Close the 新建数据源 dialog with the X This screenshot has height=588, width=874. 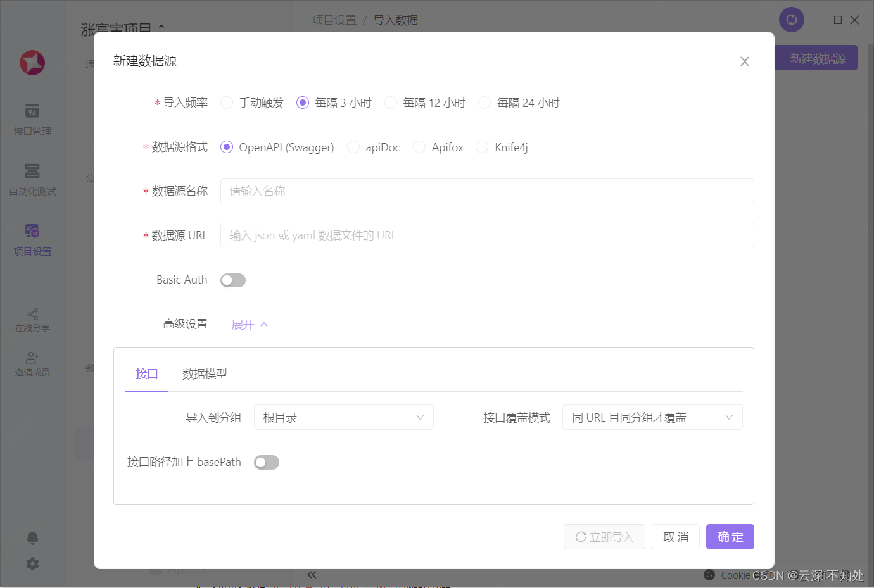[744, 61]
